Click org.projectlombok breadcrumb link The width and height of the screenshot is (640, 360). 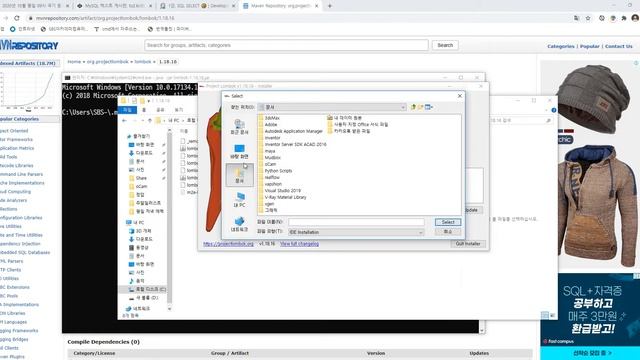(107, 62)
